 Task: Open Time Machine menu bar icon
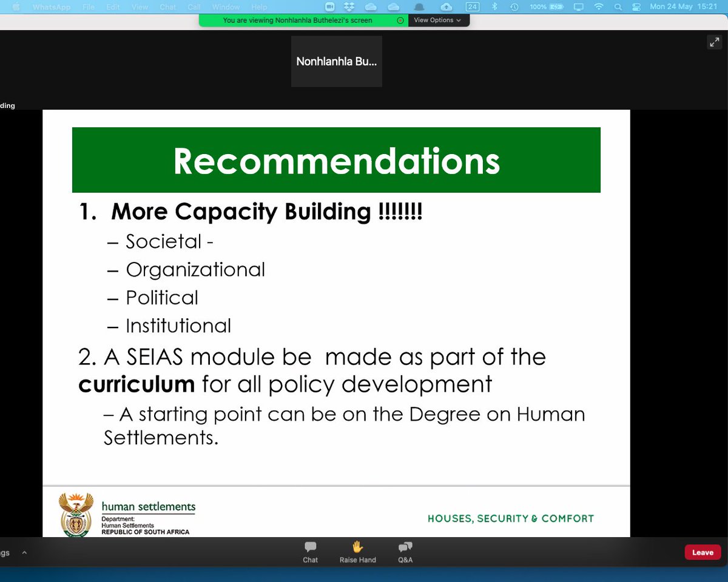pyautogui.click(x=514, y=7)
